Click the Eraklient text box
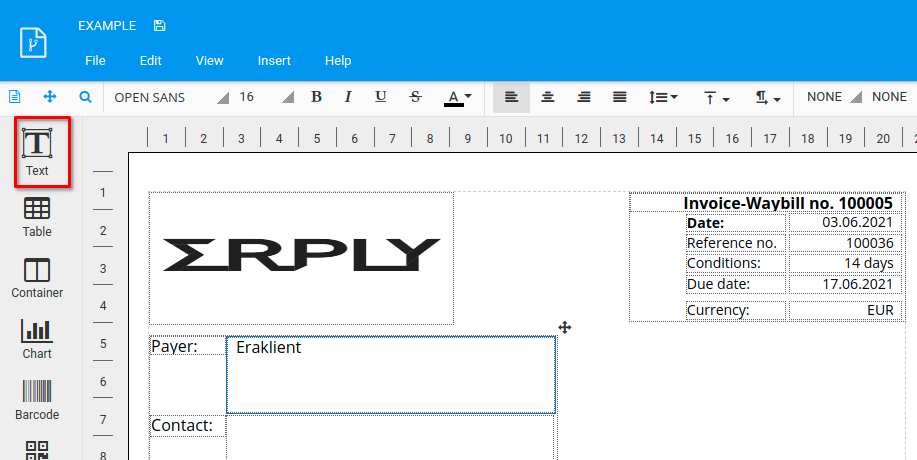This screenshot has height=460, width=917. (x=391, y=375)
